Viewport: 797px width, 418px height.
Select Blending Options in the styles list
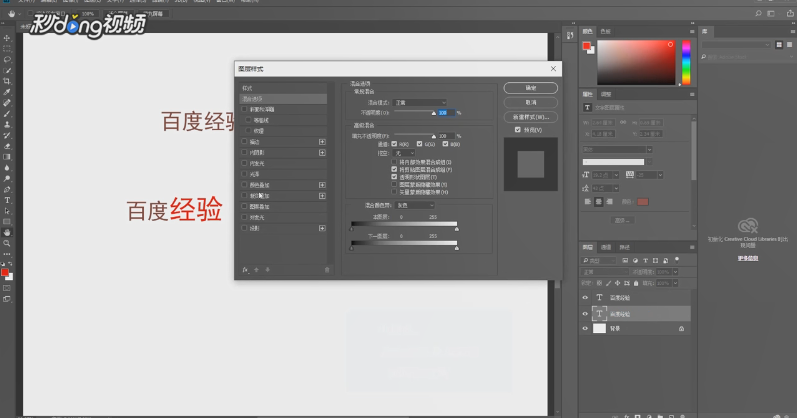283,99
